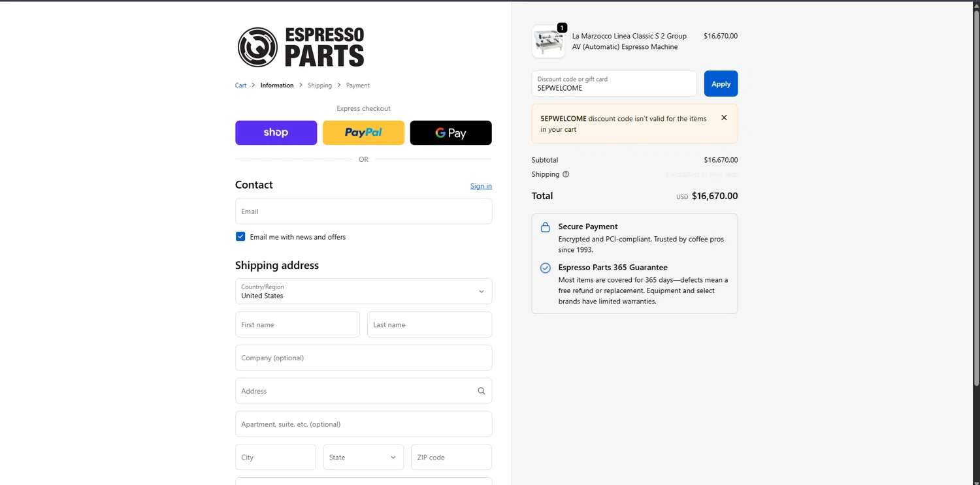The height and width of the screenshot is (485, 980).
Task: Click the USD $16,670.00 total amount
Action: (707, 196)
